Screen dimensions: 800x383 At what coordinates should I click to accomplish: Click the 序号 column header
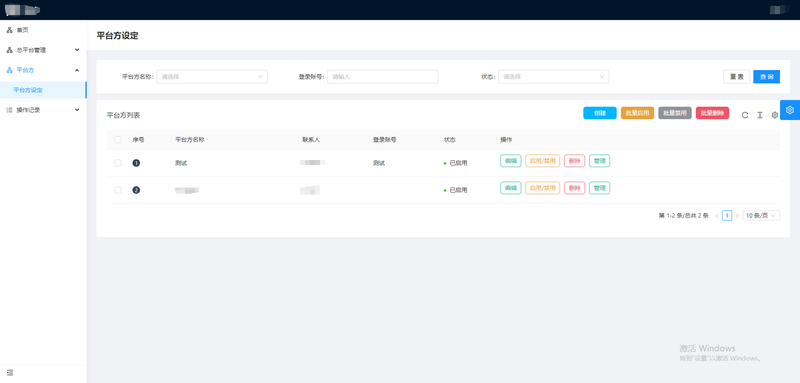coord(138,139)
